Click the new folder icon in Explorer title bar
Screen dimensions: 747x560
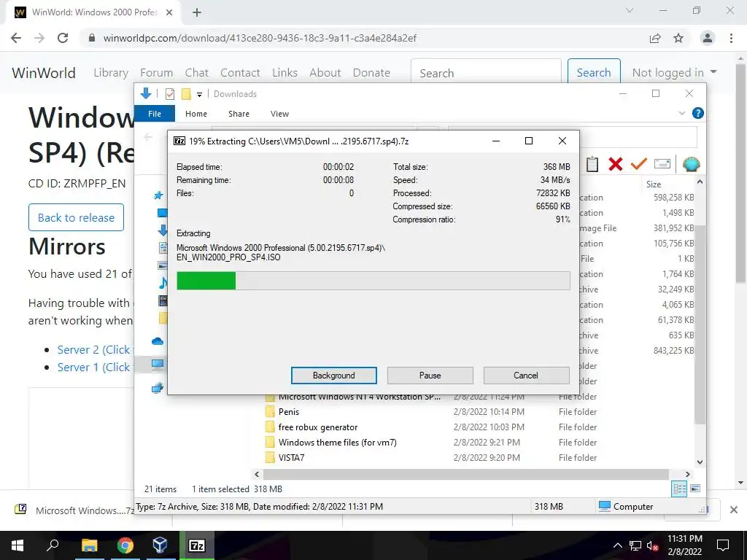(x=186, y=94)
